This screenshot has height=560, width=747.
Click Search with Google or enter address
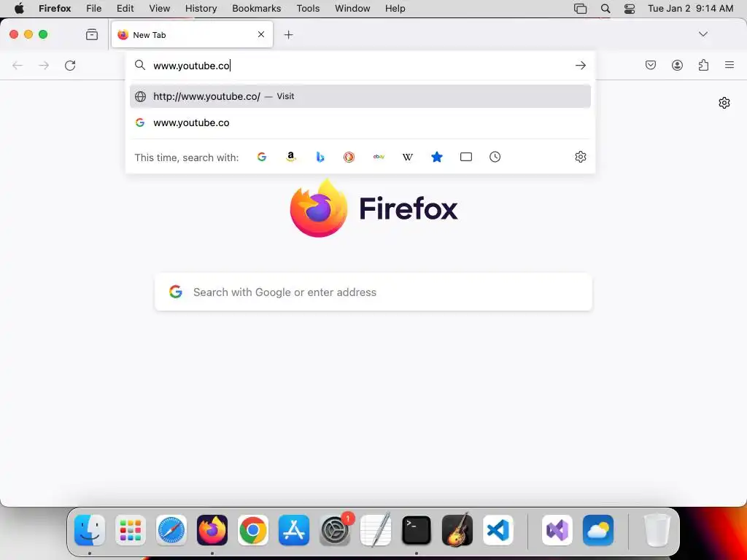[373, 292]
